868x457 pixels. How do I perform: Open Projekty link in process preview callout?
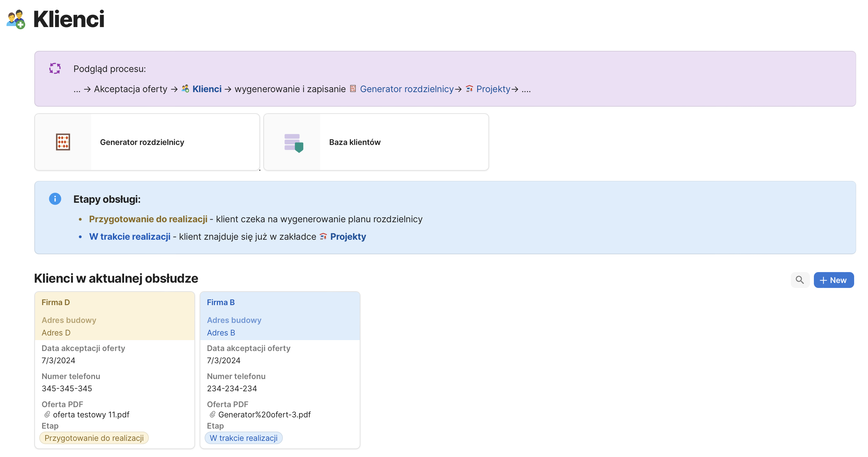point(493,89)
